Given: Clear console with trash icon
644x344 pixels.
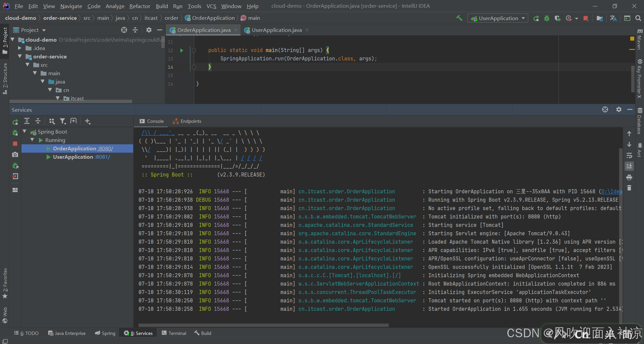Looking at the screenshot, I should pos(629,188).
